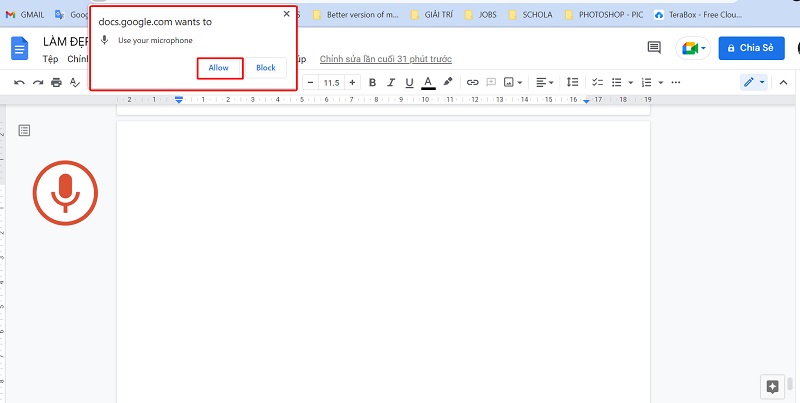The width and height of the screenshot is (800, 403).
Task: Open the PHOTOSHOP - PIC bookmark folder
Action: pos(604,15)
